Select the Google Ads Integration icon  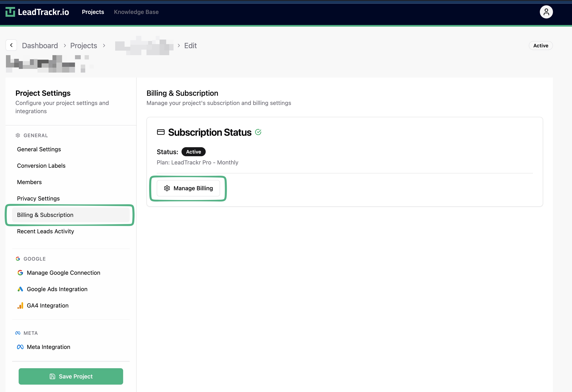[x=20, y=289]
